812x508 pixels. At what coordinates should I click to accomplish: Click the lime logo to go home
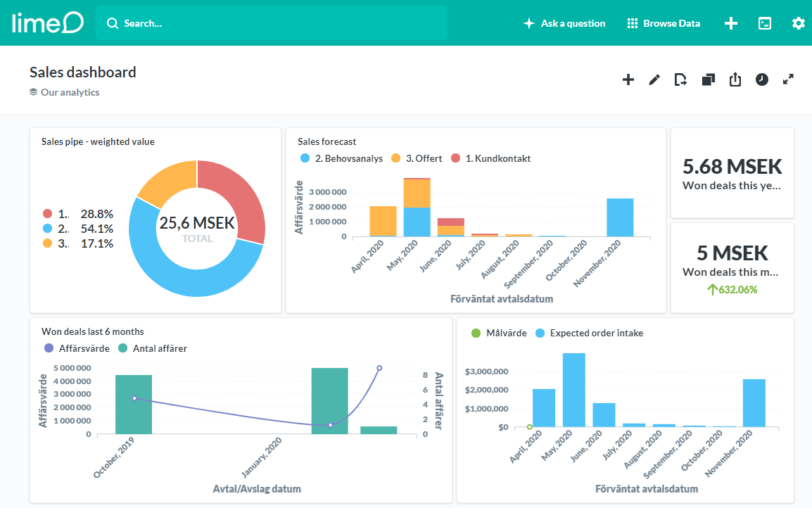pyautogui.click(x=47, y=23)
